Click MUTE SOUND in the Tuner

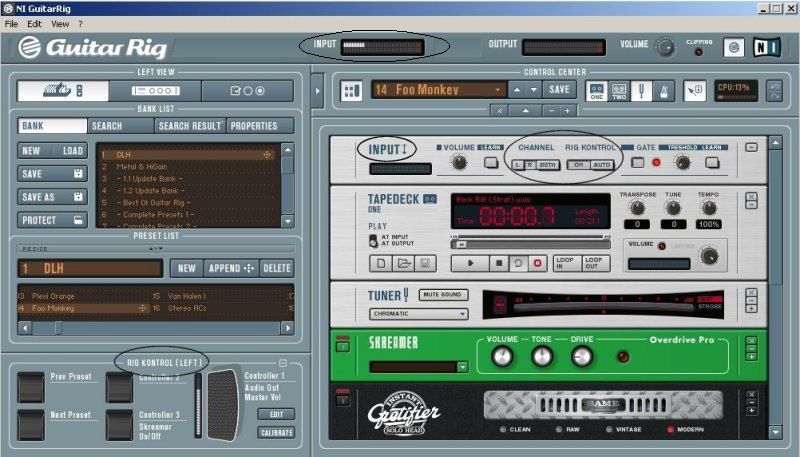point(442,294)
